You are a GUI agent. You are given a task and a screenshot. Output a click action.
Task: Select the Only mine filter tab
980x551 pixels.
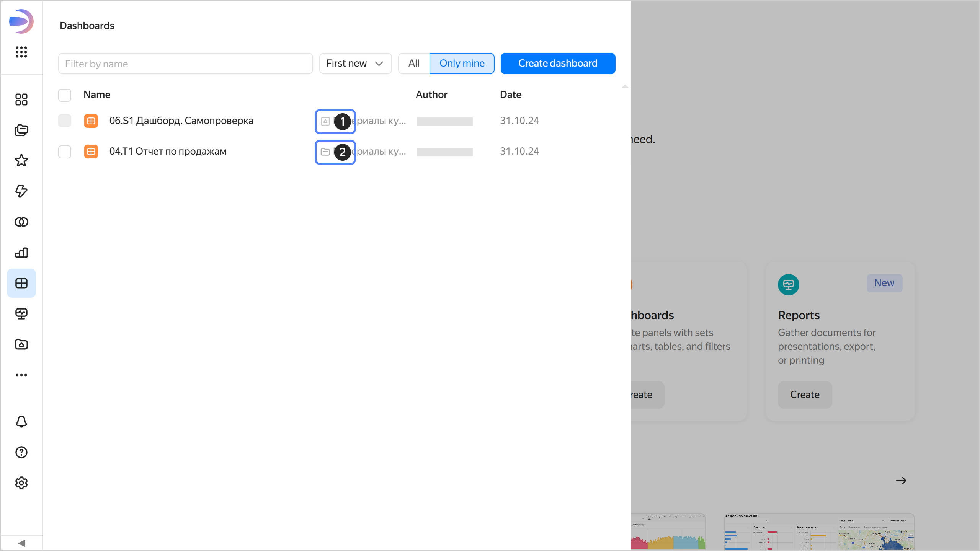462,64
